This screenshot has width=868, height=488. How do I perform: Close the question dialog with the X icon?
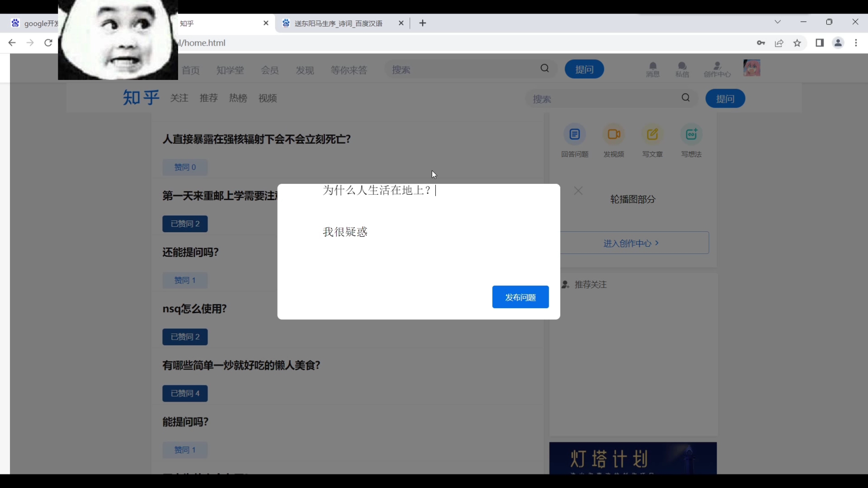point(578,191)
